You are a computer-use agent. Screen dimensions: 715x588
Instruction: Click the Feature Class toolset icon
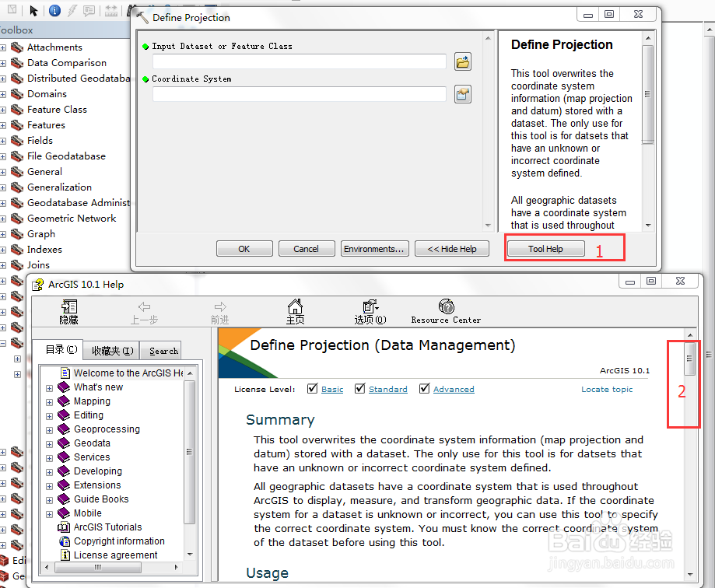[17, 110]
